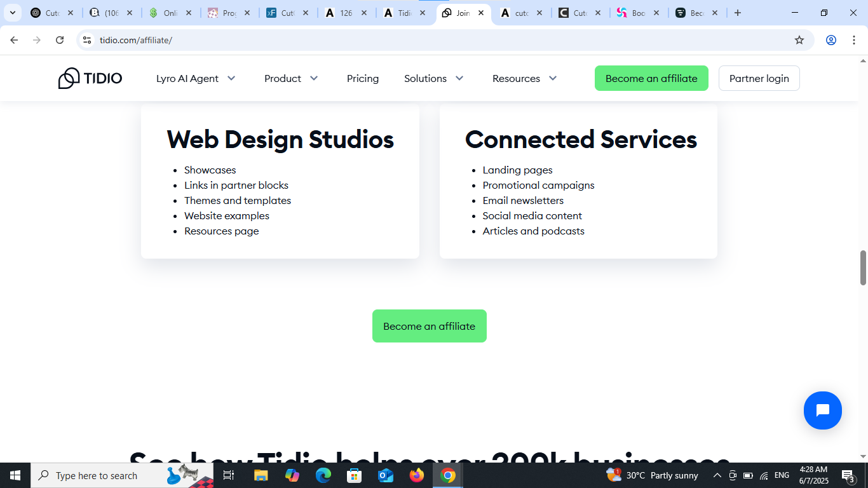The height and width of the screenshot is (488, 868).
Task: Go back using browser back arrow
Action: click(14, 40)
